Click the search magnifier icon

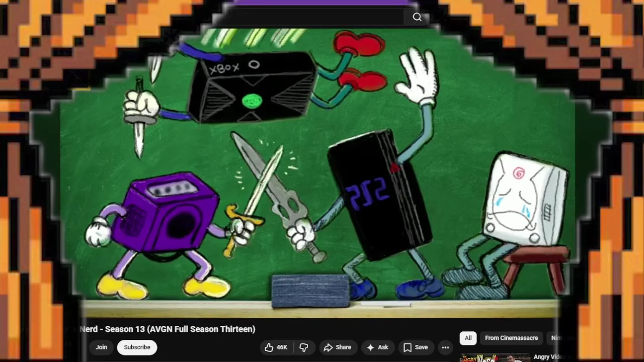[417, 17]
